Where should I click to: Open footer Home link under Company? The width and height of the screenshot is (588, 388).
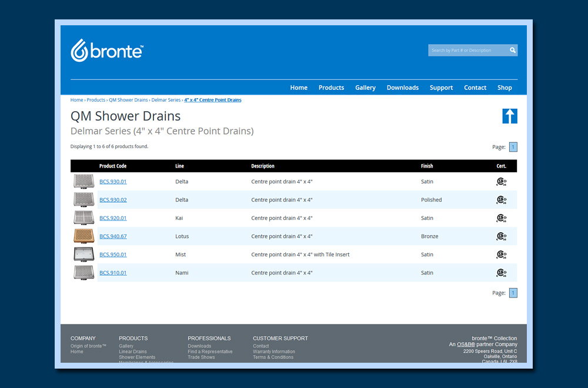pyautogui.click(x=77, y=352)
